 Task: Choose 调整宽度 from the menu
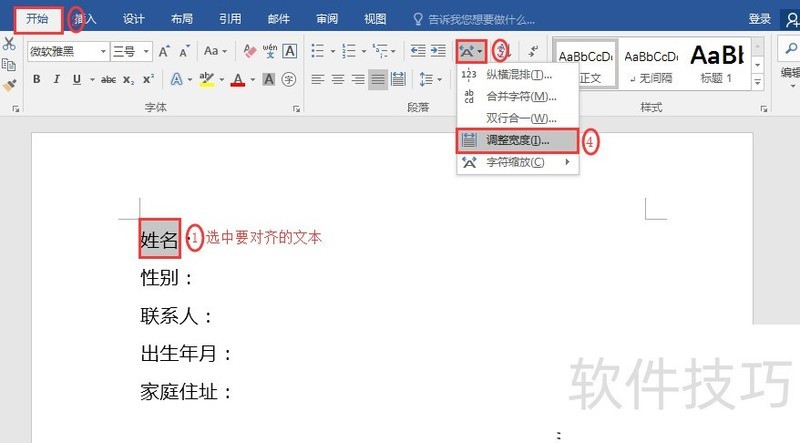[x=517, y=140]
